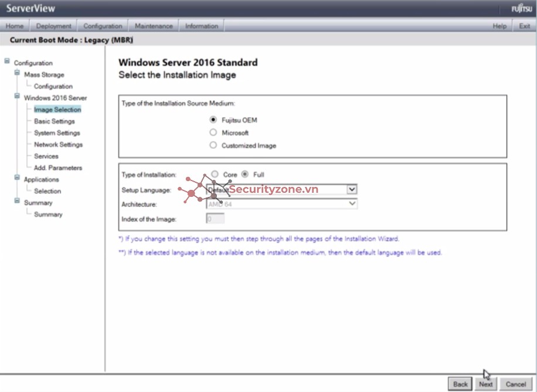Collapse the Windows 2016 Server tree node
This screenshot has height=392, width=537.
17,96
